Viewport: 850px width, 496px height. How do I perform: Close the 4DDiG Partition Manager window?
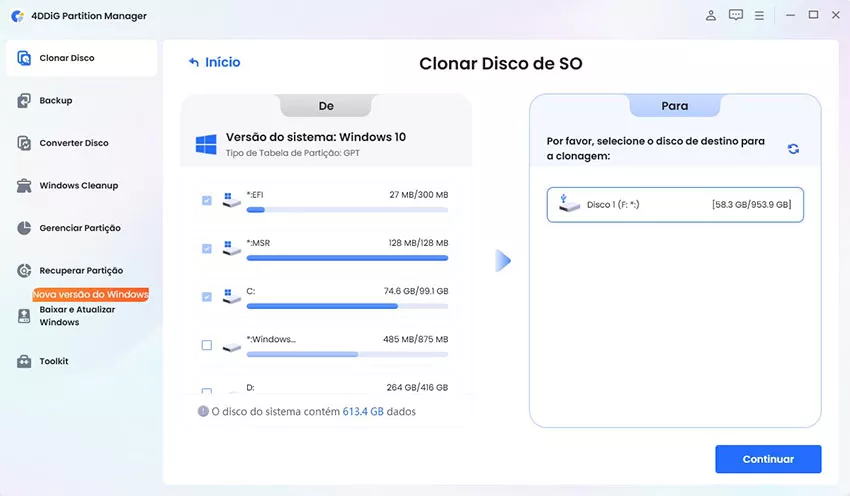pyautogui.click(x=836, y=15)
